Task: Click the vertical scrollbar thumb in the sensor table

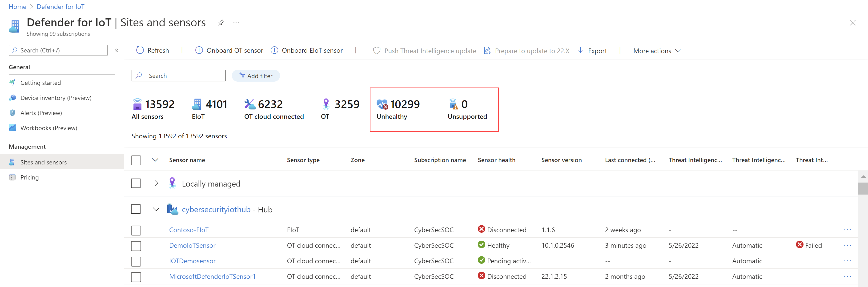Action: tap(863, 188)
